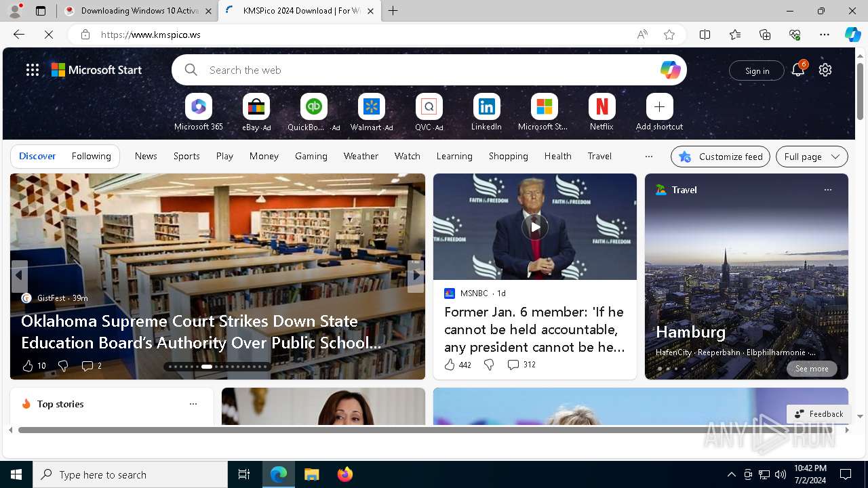The image size is (868, 488).
Task: Expand more feed categories ellipsis
Action: (649, 156)
